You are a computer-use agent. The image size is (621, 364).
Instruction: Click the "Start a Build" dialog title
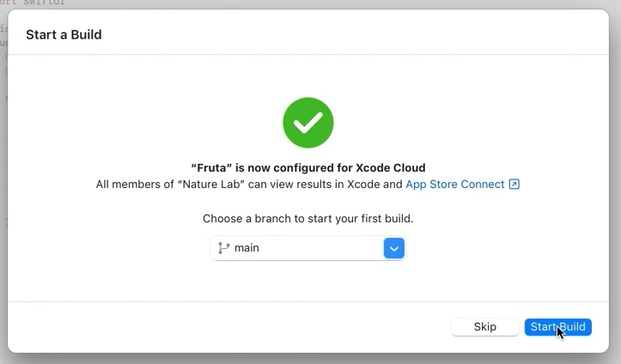pyautogui.click(x=64, y=35)
